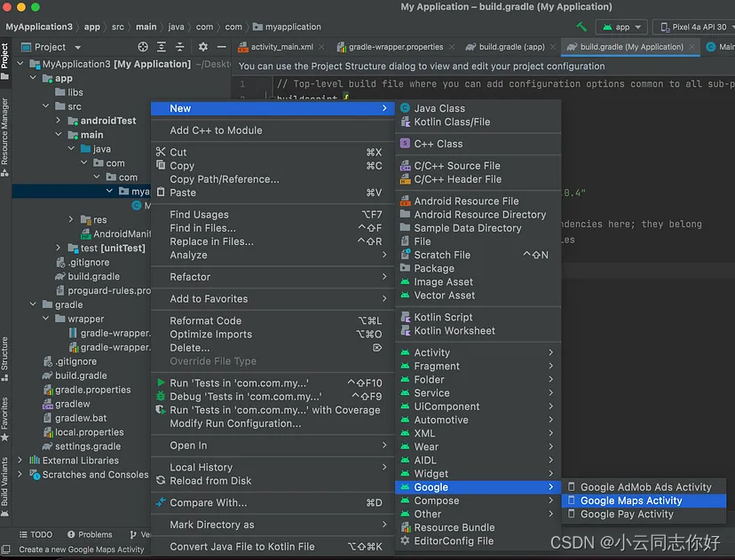Open the Activity submenu

coord(478,352)
